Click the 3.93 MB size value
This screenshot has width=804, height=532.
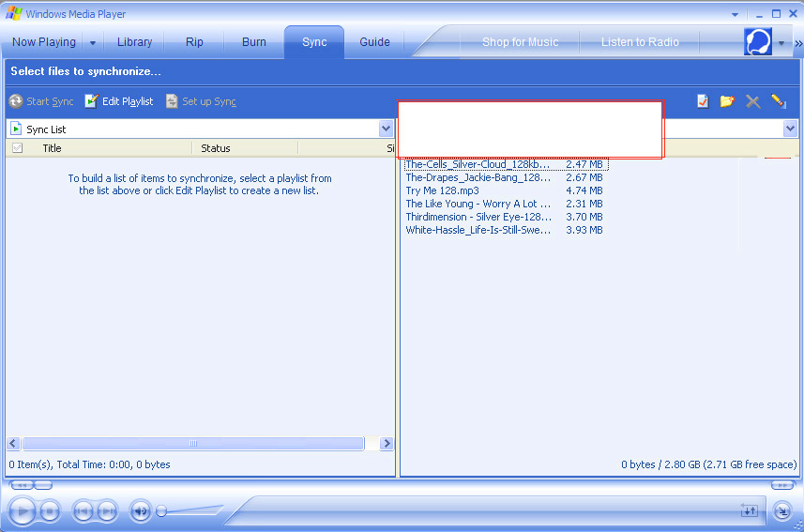coord(584,230)
